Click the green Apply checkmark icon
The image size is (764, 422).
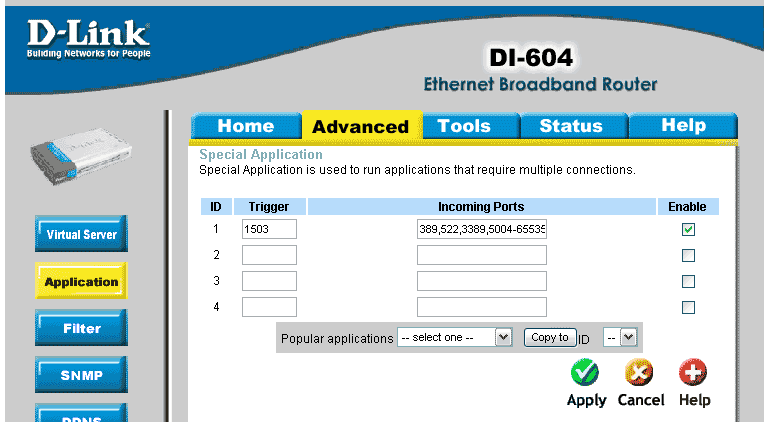(x=585, y=373)
